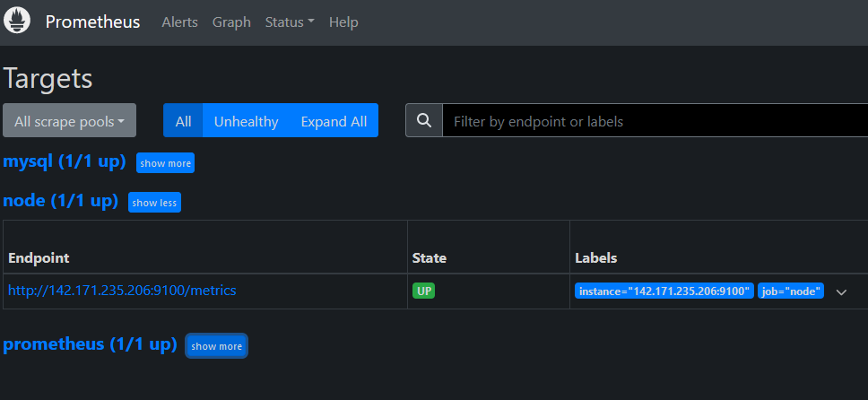868x400 pixels.
Task: Click the Prometheus flame logo icon
Action: click(18, 22)
